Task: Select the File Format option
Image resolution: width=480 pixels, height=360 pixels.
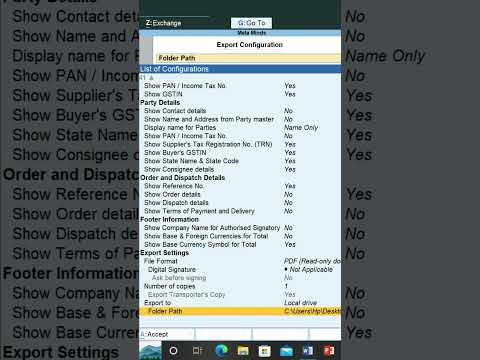Action: [161, 261]
